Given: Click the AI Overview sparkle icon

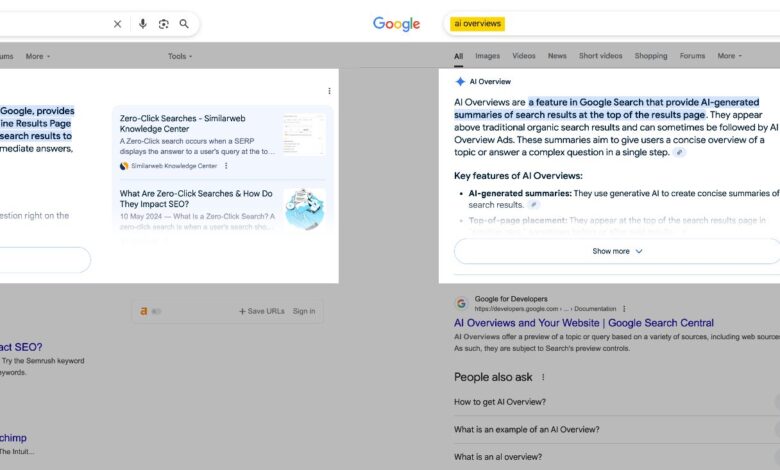Looking at the screenshot, I should (460, 82).
